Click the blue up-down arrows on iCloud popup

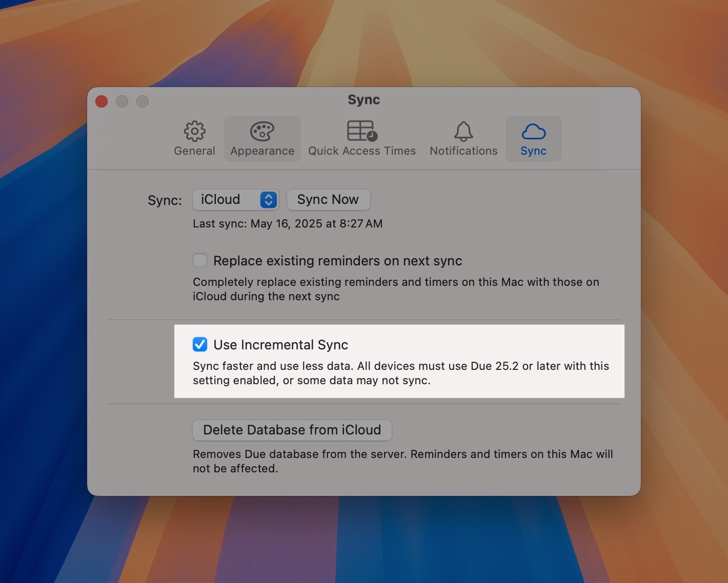tap(268, 199)
